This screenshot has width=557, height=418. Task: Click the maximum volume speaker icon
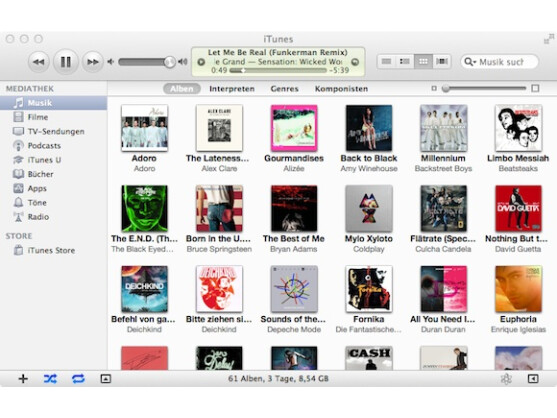[183, 62]
